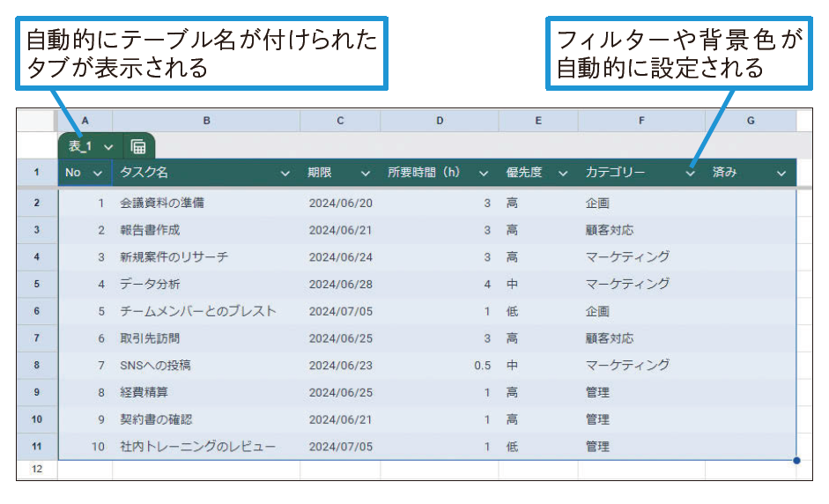Click category cell 管理 in 経費精算 row
829x504 pixels.
click(x=641, y=392)
